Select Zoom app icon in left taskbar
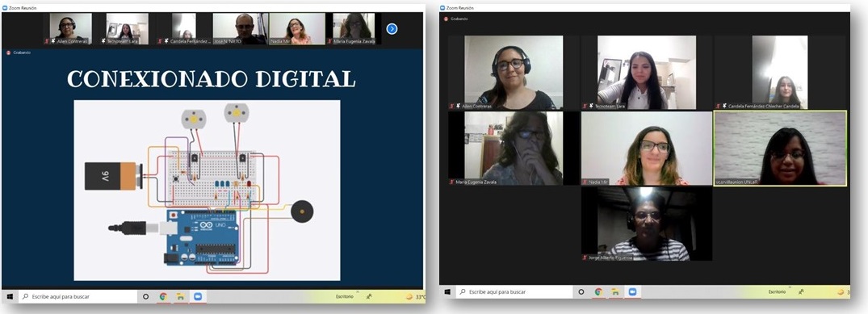 197,297
